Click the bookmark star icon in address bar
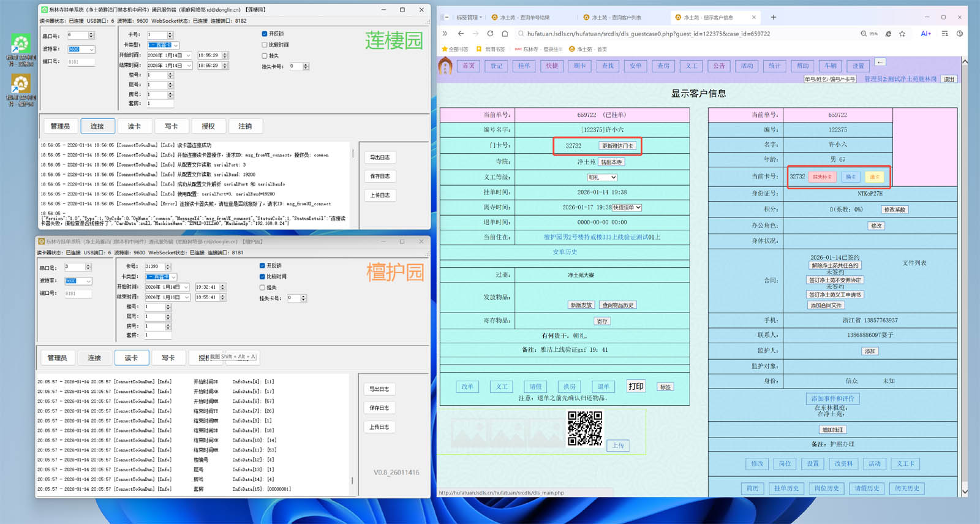980x524 pixels. click(x=902, y=34)
